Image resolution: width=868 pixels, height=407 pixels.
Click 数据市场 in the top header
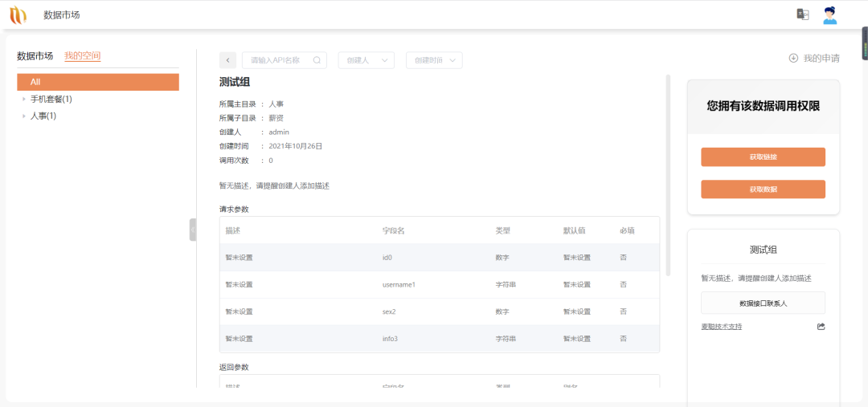[61, 15]
